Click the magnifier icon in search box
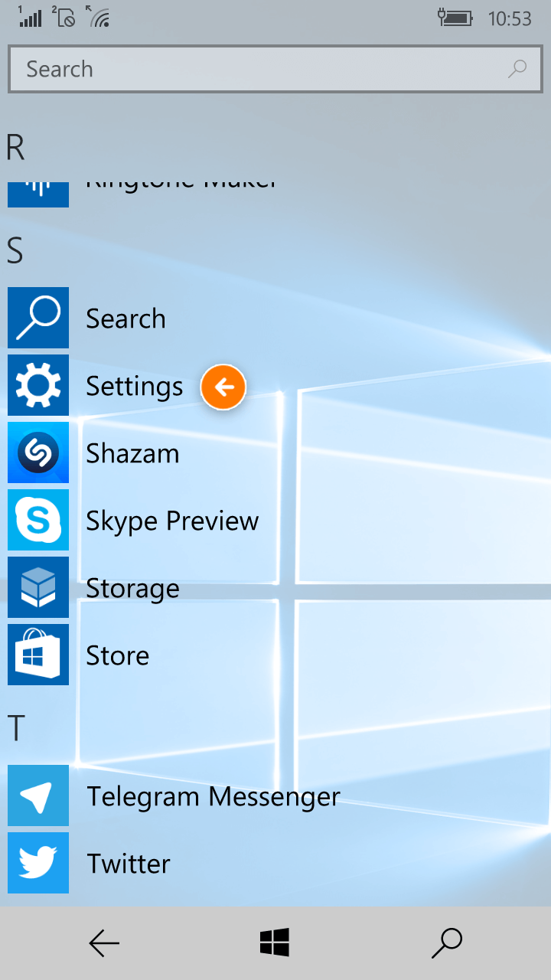551x980 pixels. tap(517, 69)
